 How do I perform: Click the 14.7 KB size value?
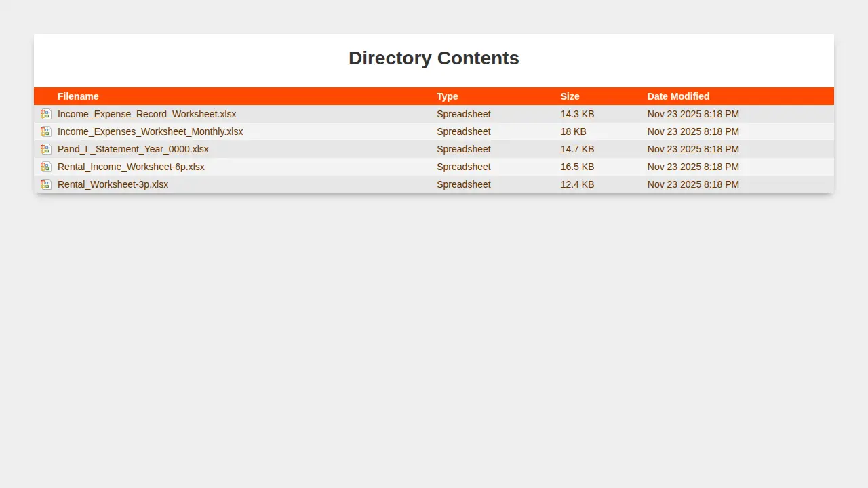(578, 149)
